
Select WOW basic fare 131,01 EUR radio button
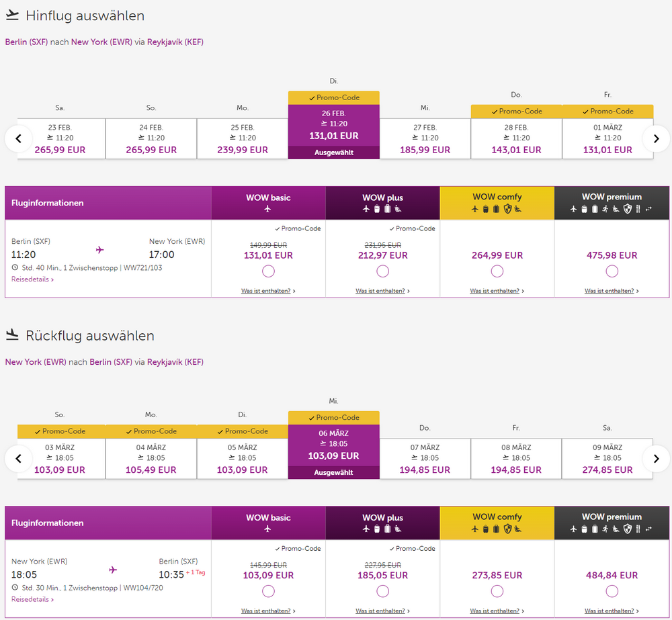268,271
